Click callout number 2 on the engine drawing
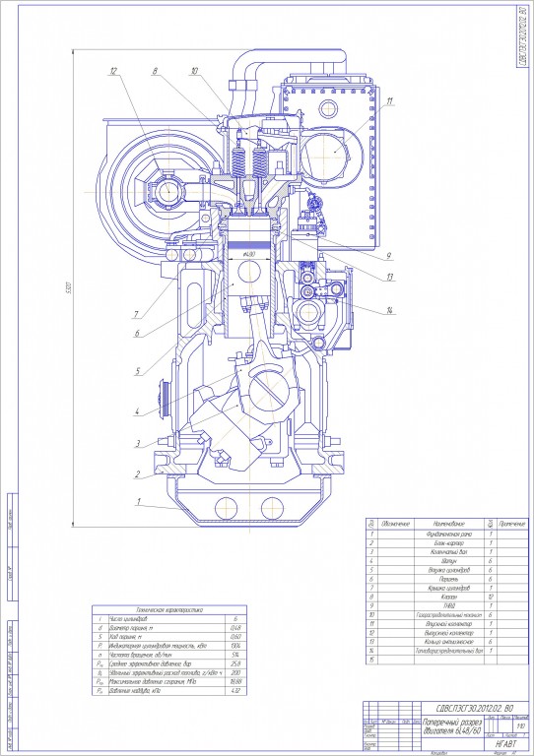The height and width of the screenshot is (756, 534). click(138, 474)
